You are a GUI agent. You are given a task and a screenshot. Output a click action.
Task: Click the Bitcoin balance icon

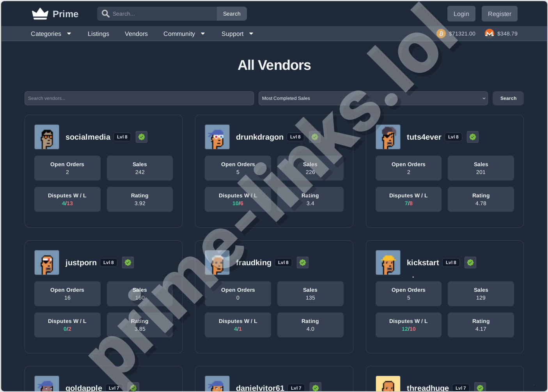click(441, 34)
